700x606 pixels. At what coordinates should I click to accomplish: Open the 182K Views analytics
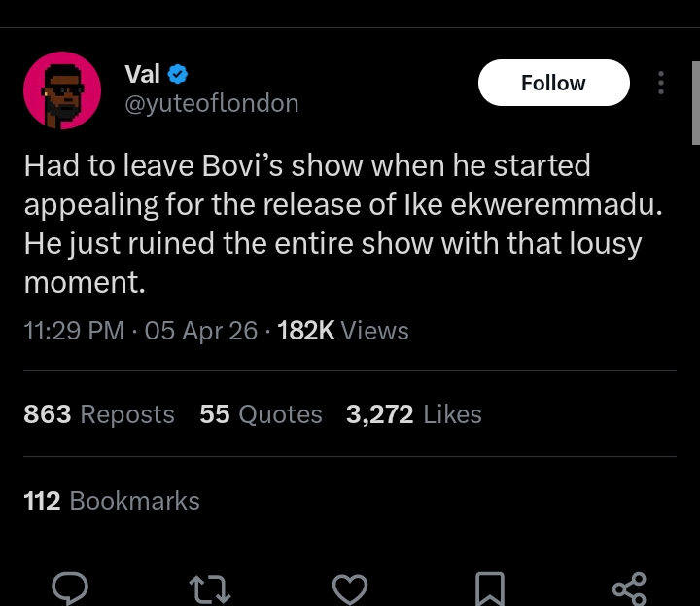point(343,331)
